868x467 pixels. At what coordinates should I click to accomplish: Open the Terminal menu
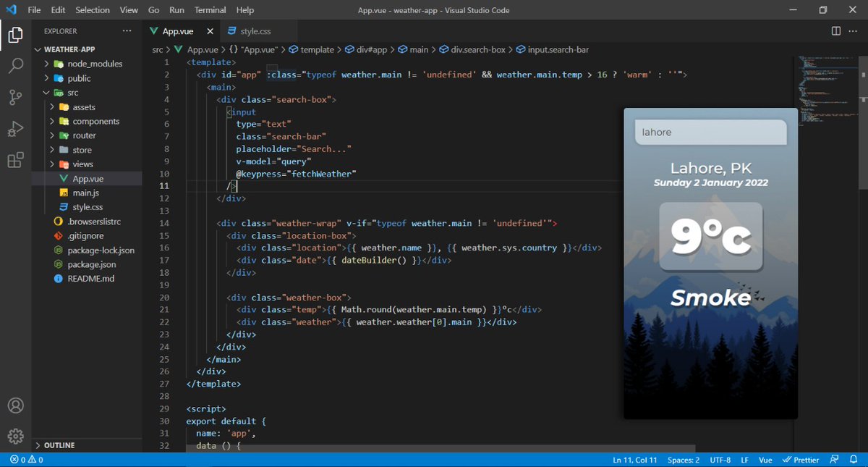pyautogui.click(x=210, y=10)
